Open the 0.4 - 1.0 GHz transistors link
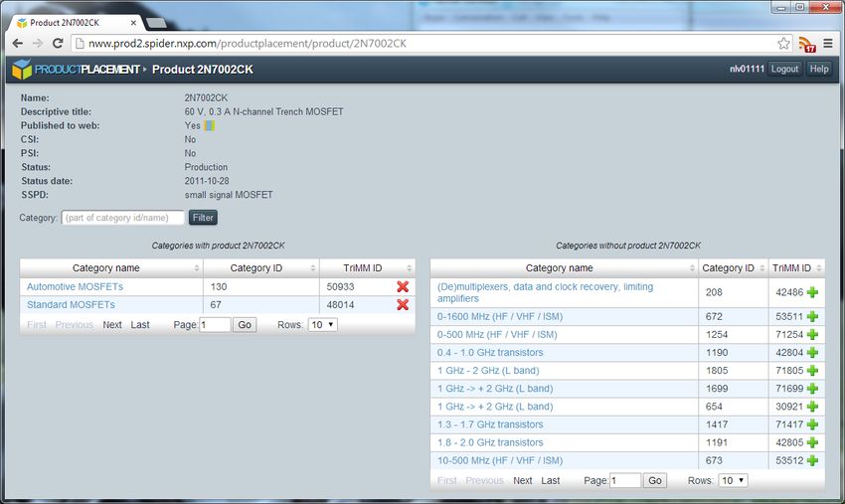The image size is (845, 504). (490, 353)
